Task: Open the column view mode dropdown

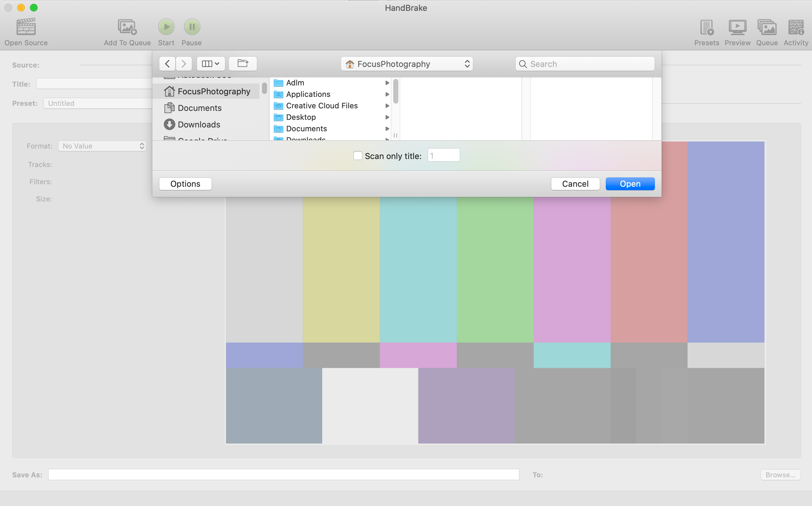Action: [211, 64]
